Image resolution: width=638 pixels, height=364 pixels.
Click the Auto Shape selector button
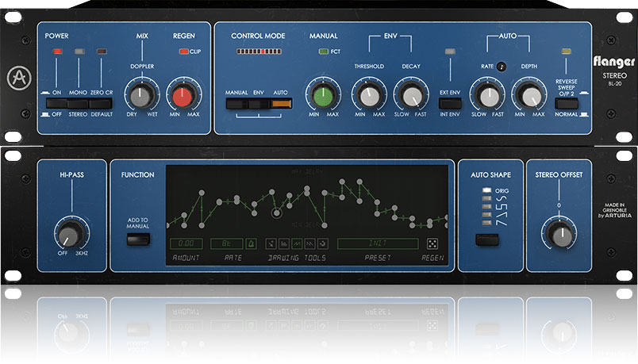pos(487,239)
